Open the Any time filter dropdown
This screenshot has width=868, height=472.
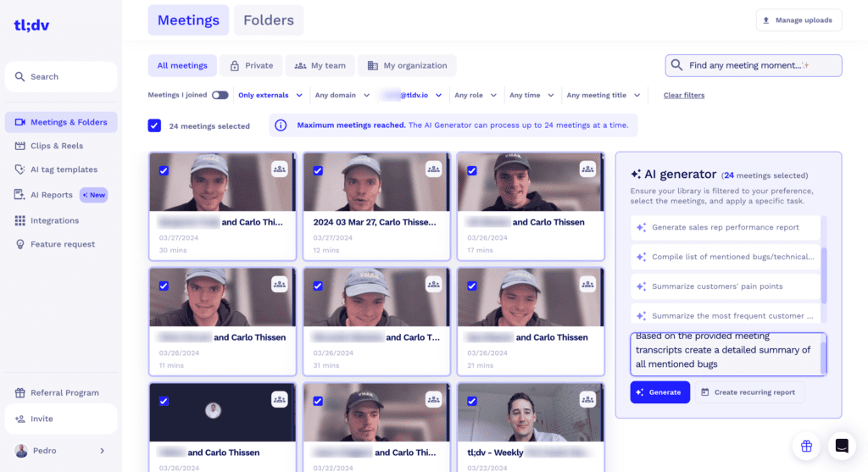[x=531, y=96]
